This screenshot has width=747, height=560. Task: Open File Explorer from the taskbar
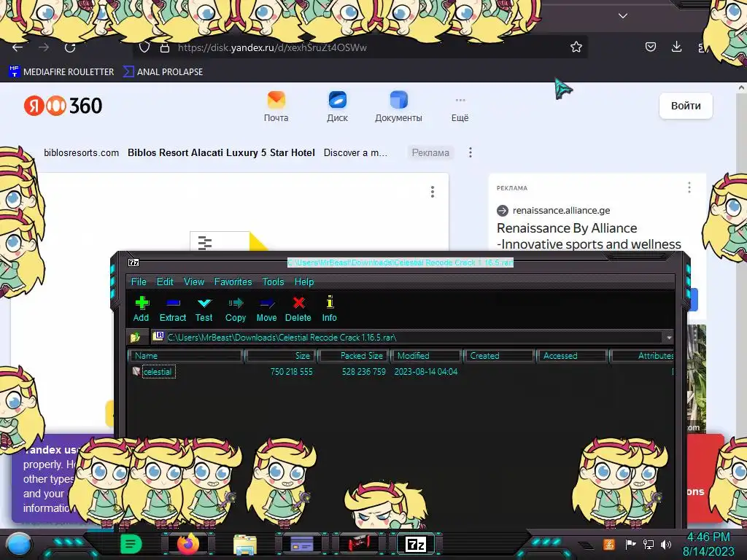click(x=245, y=545)
